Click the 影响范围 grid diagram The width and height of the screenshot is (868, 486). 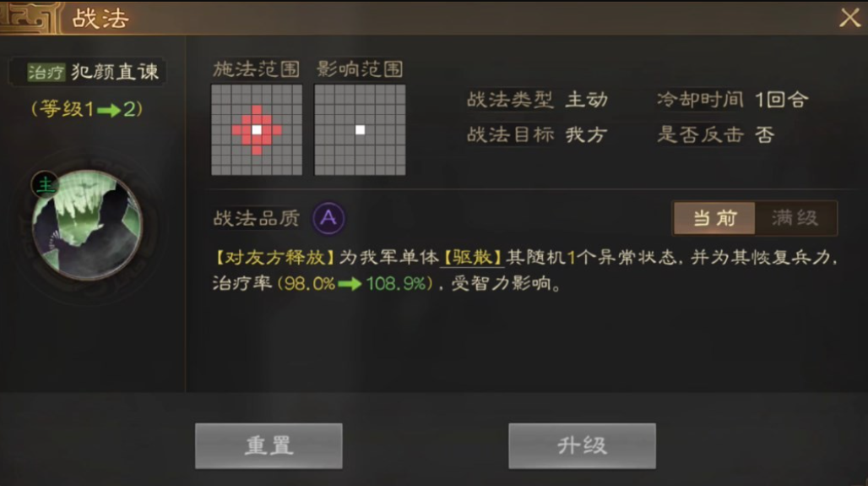(360, 130)
